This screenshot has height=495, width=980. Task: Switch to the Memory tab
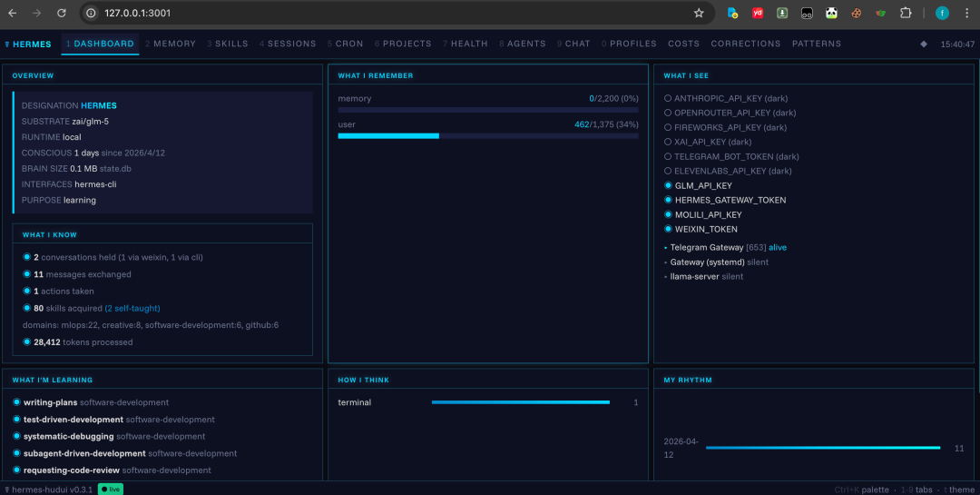171,44
